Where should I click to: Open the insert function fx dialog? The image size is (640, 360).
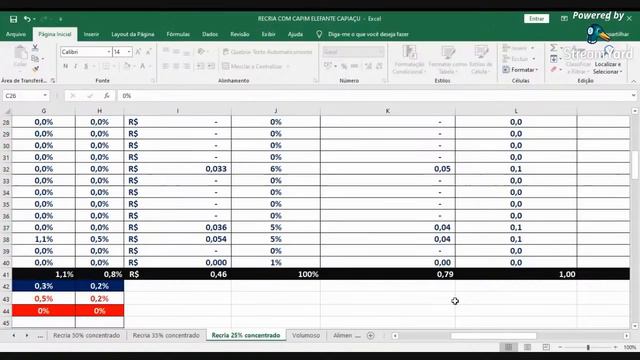point(107,96)
